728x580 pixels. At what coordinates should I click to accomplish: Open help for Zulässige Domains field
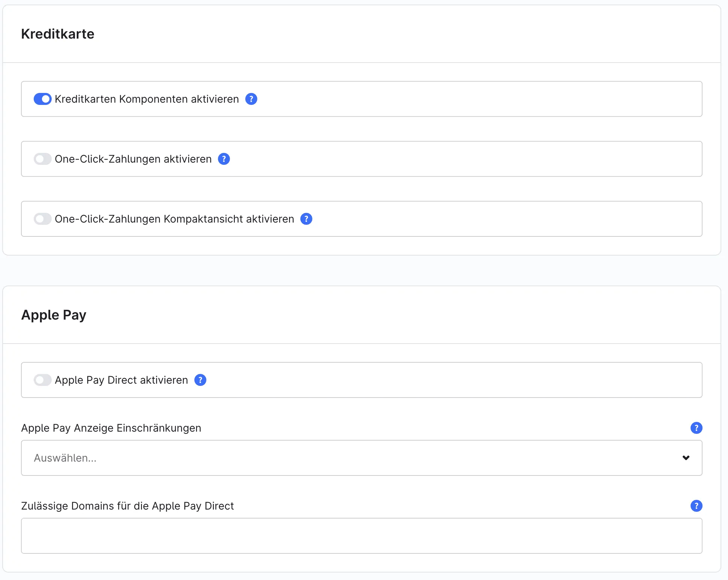click(x=696, y=506)
